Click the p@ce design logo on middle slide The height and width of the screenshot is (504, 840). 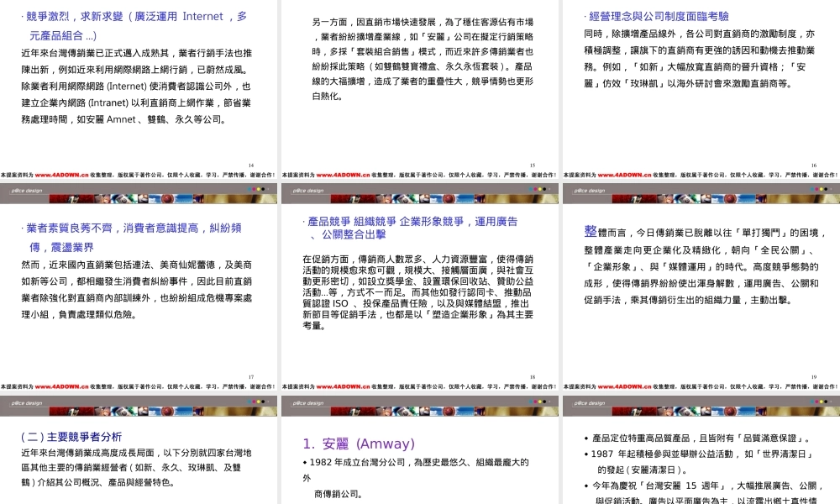point(307,192)
